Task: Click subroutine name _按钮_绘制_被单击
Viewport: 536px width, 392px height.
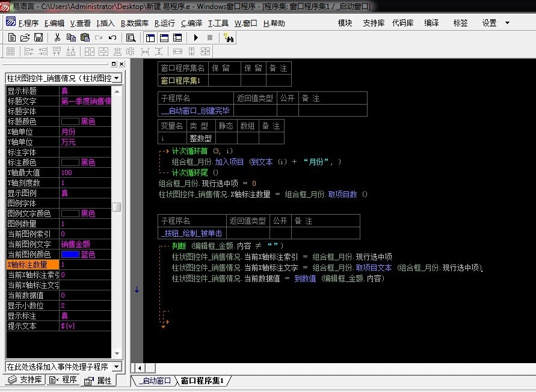Action: tap(192, 233)
